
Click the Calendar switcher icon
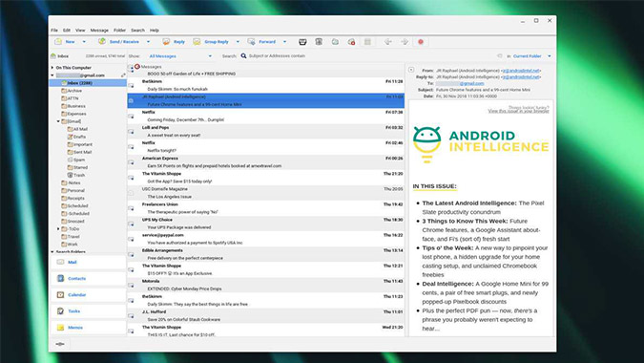[60, 295]
